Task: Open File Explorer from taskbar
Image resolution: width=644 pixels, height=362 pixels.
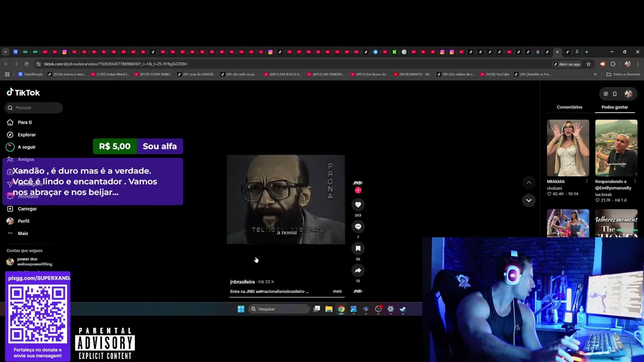Action: [x=329, y=309]
